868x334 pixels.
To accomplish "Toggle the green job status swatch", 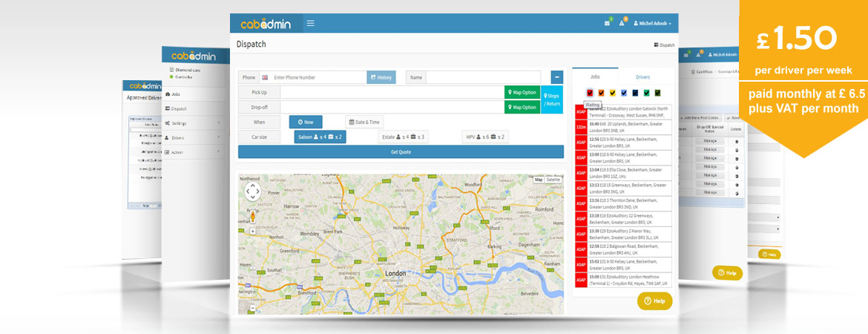I will [x=646, y=93].
